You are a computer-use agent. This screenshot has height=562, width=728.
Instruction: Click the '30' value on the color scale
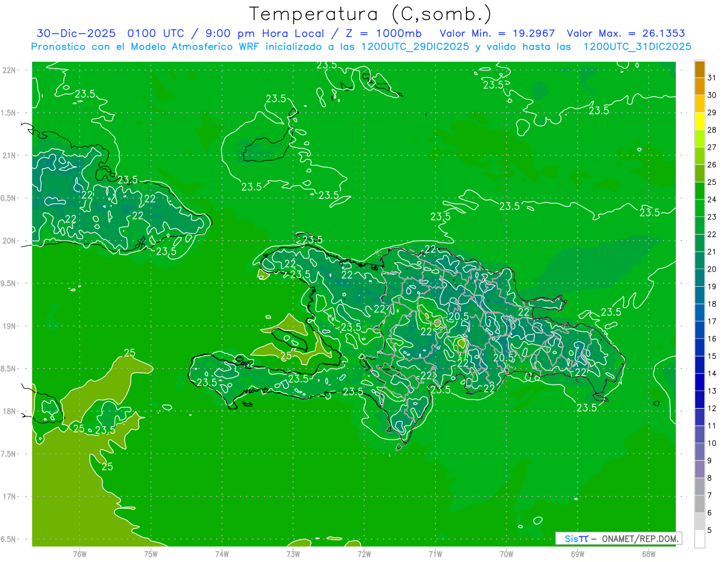click(x=712, y=95)
